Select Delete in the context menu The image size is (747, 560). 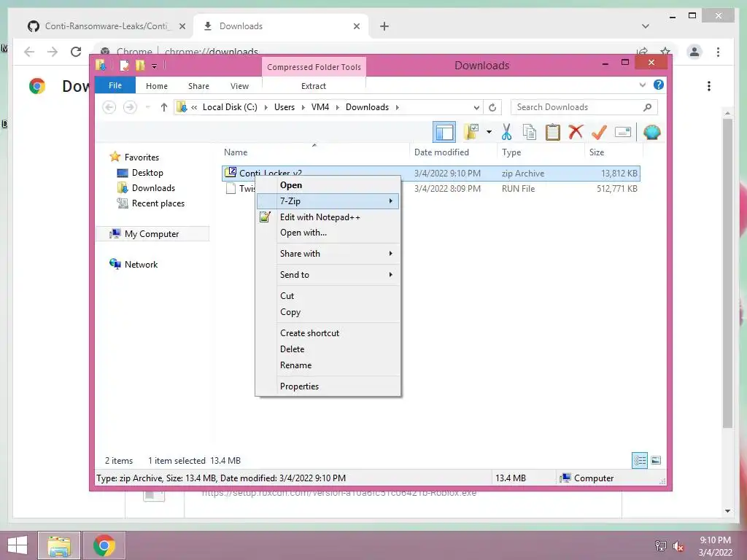(328, 349)
